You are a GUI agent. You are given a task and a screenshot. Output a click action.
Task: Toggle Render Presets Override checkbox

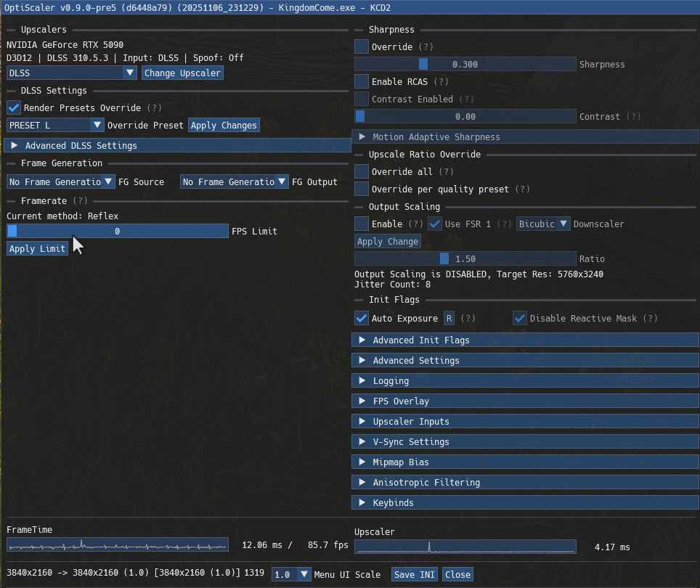14,107
